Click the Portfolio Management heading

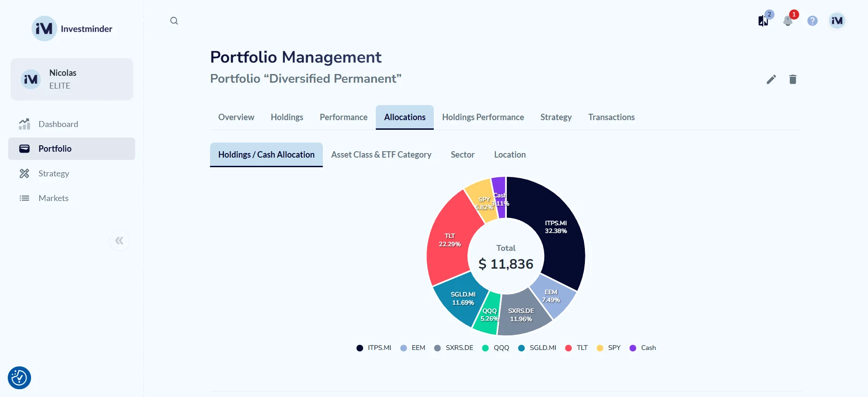click(x=295, y=57)
